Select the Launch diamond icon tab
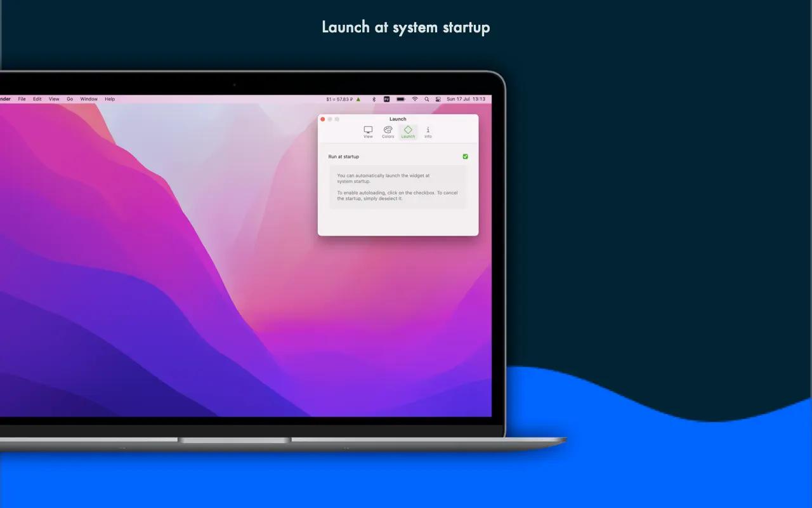The image size is (812, 508). [x=408, y=132]
